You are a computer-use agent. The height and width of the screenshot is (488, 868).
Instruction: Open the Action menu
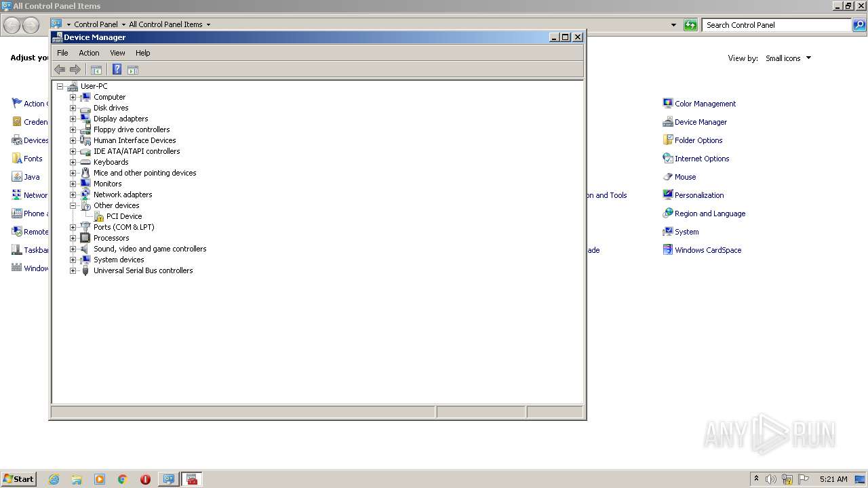point(89,53)
